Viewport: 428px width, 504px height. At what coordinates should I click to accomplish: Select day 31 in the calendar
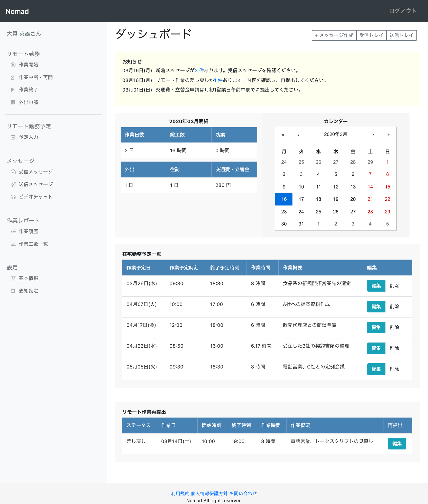(301, 224)
